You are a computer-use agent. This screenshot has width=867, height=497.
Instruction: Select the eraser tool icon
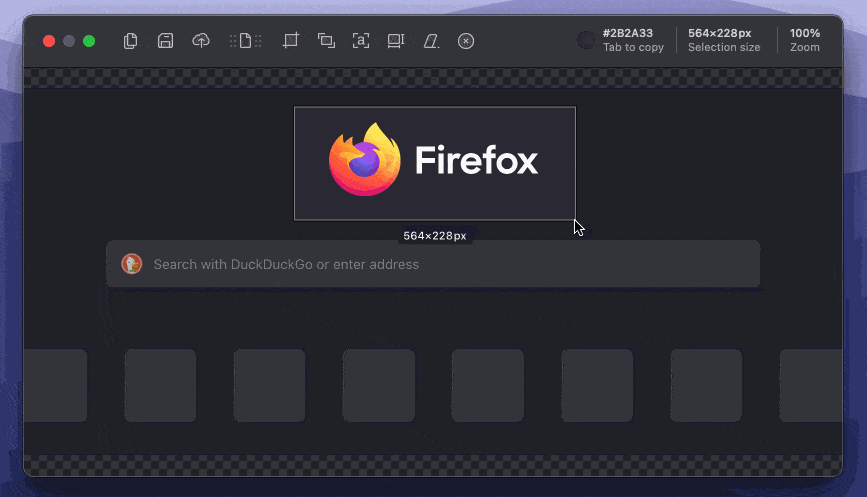[x=431, y=41]
